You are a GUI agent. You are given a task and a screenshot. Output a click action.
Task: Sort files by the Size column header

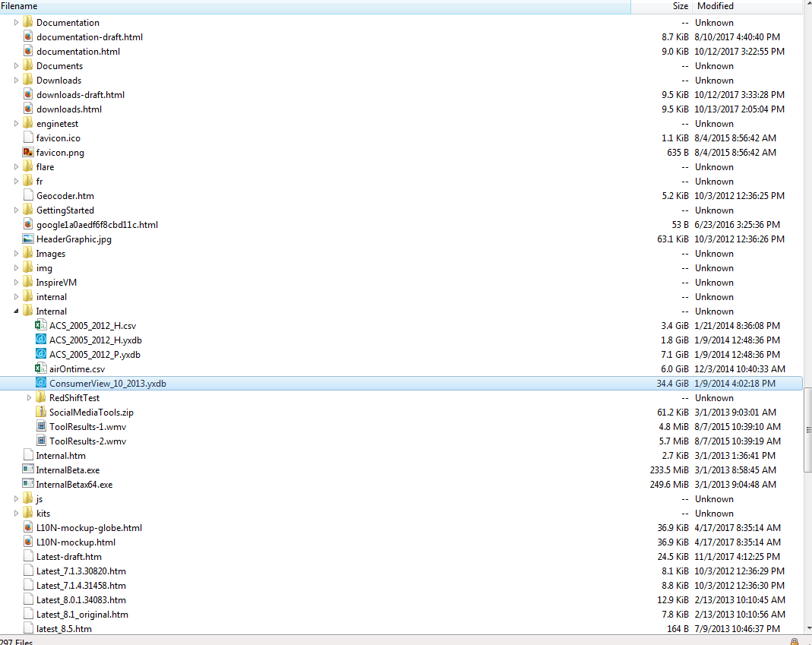[x=680, y=6]
